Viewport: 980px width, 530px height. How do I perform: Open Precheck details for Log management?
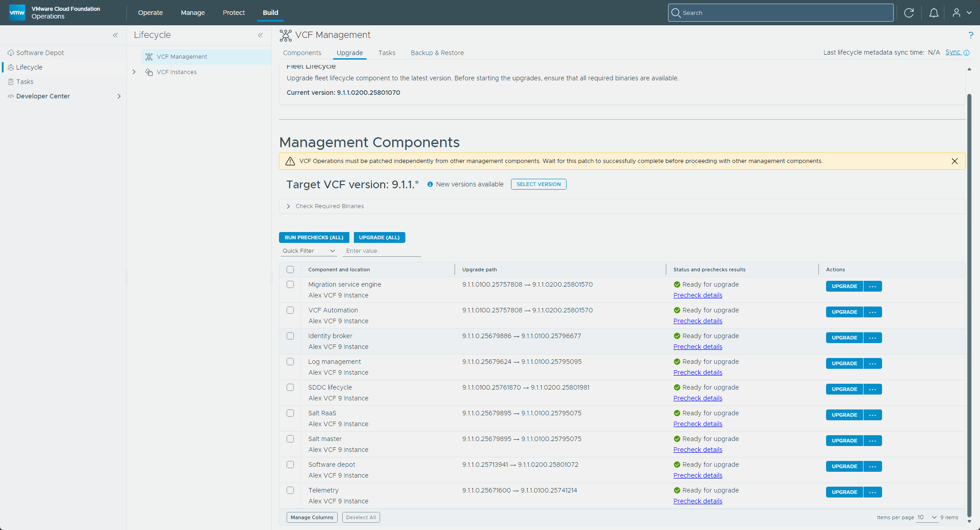pos(698,372)
